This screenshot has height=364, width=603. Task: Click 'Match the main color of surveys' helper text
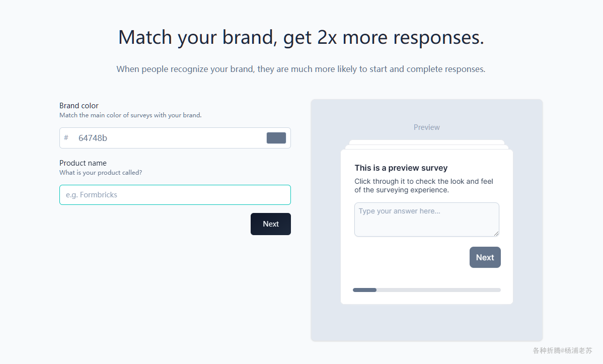[x=130, y=115]
